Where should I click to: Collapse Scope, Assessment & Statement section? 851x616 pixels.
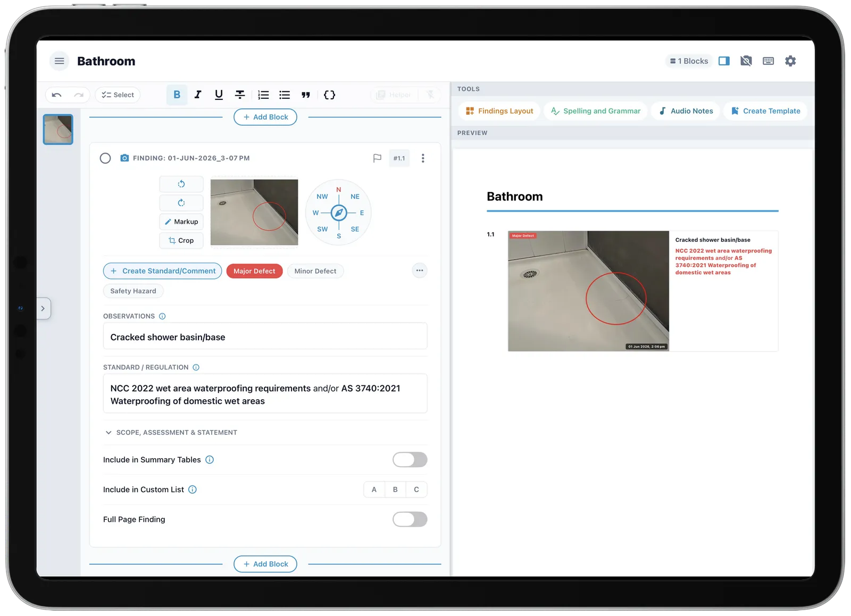tap(171, 433)
